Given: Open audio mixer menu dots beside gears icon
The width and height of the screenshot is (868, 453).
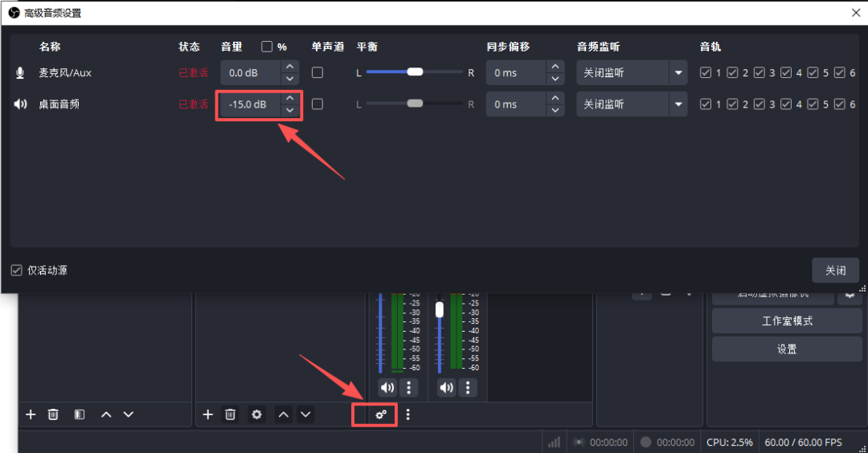Looking at the screenshot, I should pos(408,414).
